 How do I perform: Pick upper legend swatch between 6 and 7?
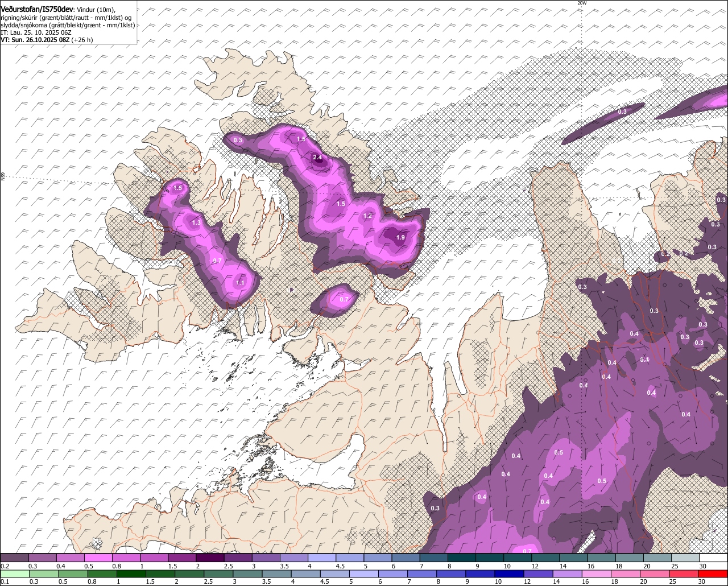(x=406, y=558)
